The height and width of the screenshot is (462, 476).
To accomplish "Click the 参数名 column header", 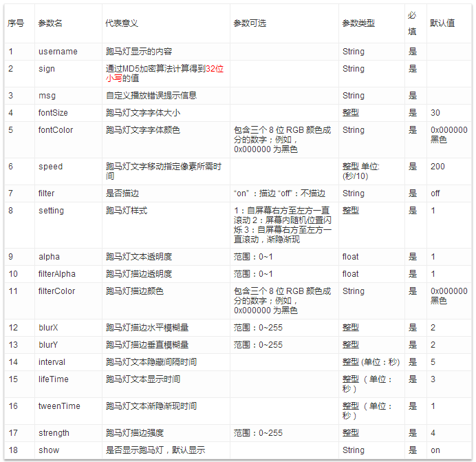I will pyautogui.click(x=50, y=23).
